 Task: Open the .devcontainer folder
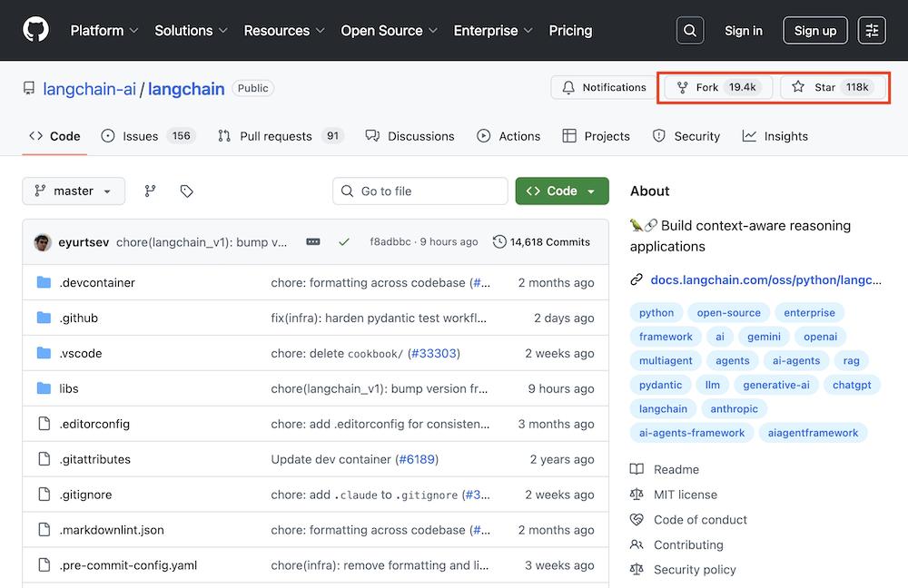point(96,282)
